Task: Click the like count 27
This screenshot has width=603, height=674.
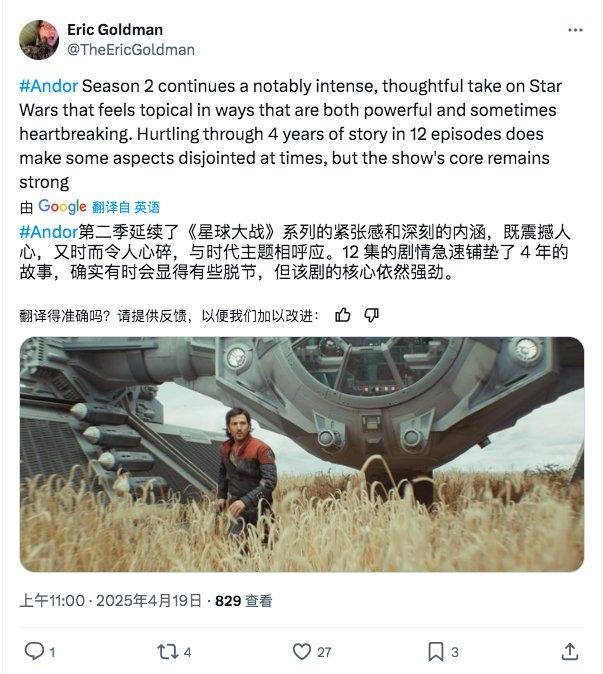Action: coord(324,653)
